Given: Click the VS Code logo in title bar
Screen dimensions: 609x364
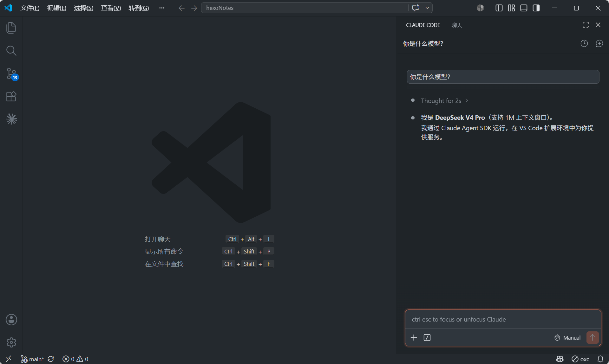Looking at the screenshot, I should point(8,8).
